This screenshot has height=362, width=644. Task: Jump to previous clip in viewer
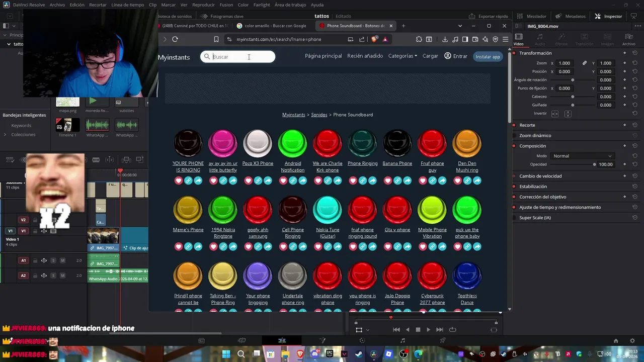click(x=396, y=330)
